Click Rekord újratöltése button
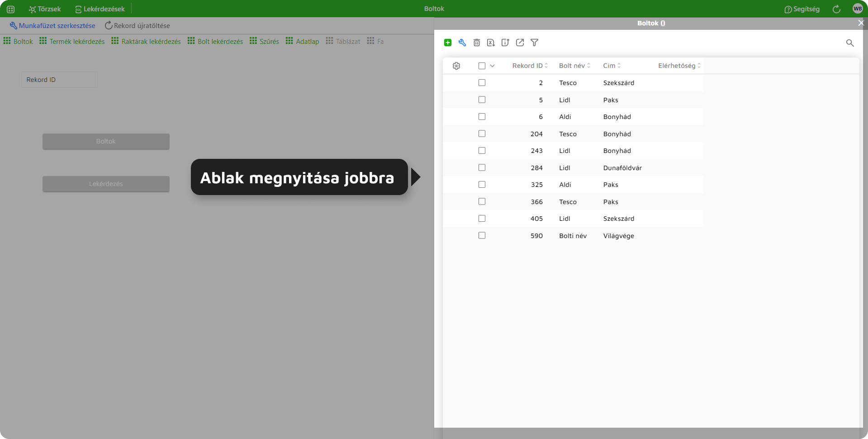Viewport: 868px width, 439px height. coord(138,26)
